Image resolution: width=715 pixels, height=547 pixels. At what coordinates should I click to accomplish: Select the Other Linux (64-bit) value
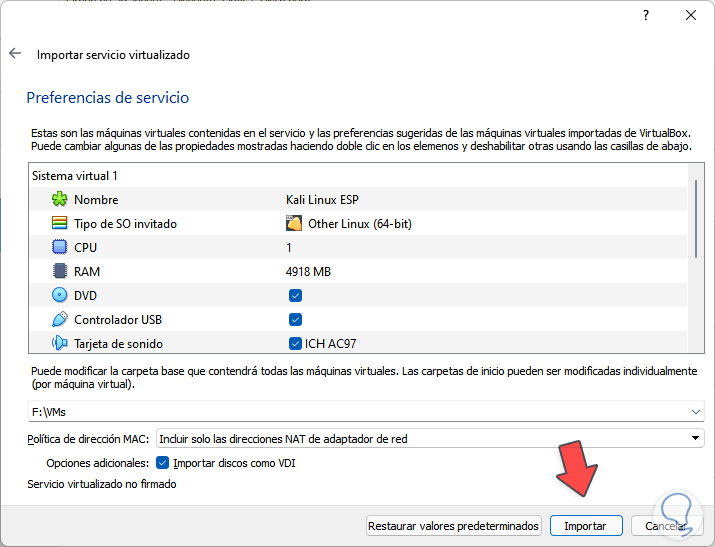(x=360, y=224)
